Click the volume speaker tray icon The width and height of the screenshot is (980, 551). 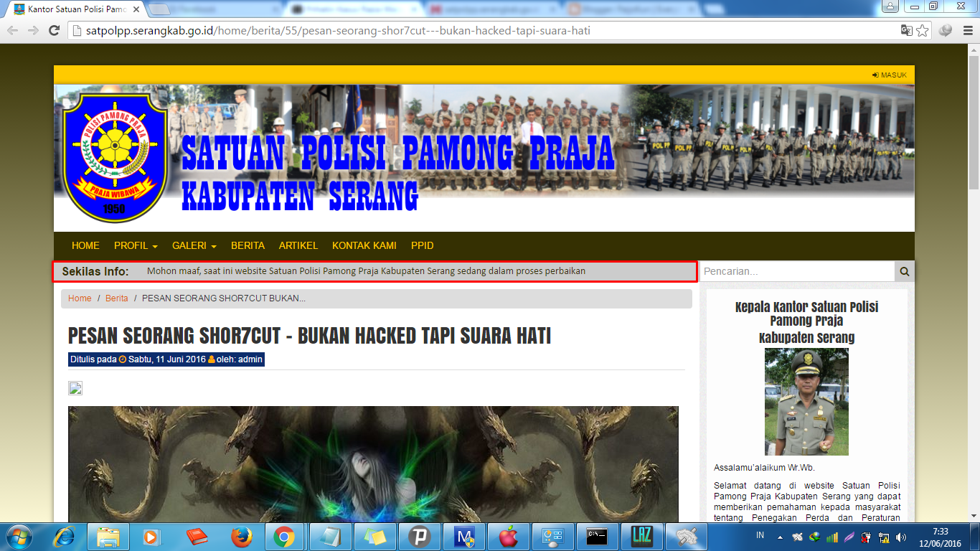tap(900, 537)
